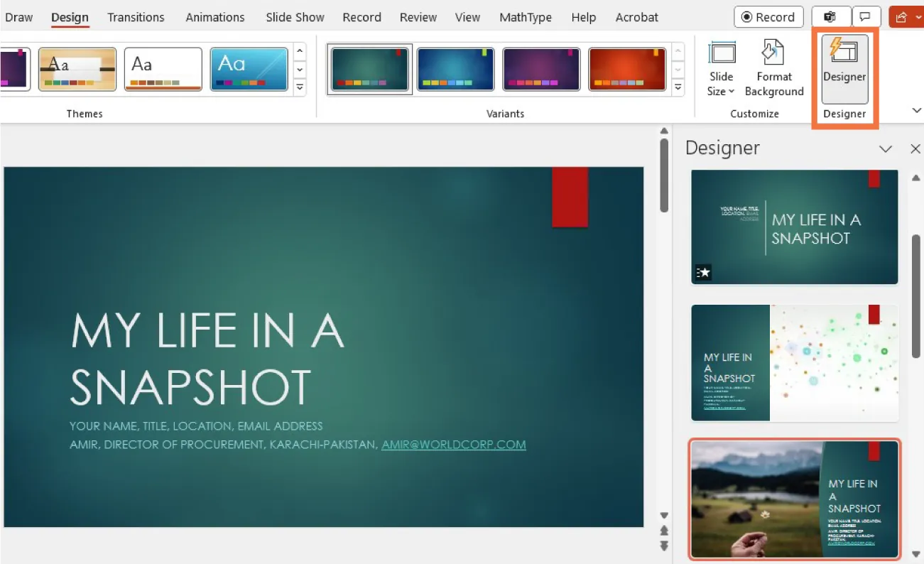924x564 pixels.
Task: Close the Designer pane
Action: coord(915,148)
